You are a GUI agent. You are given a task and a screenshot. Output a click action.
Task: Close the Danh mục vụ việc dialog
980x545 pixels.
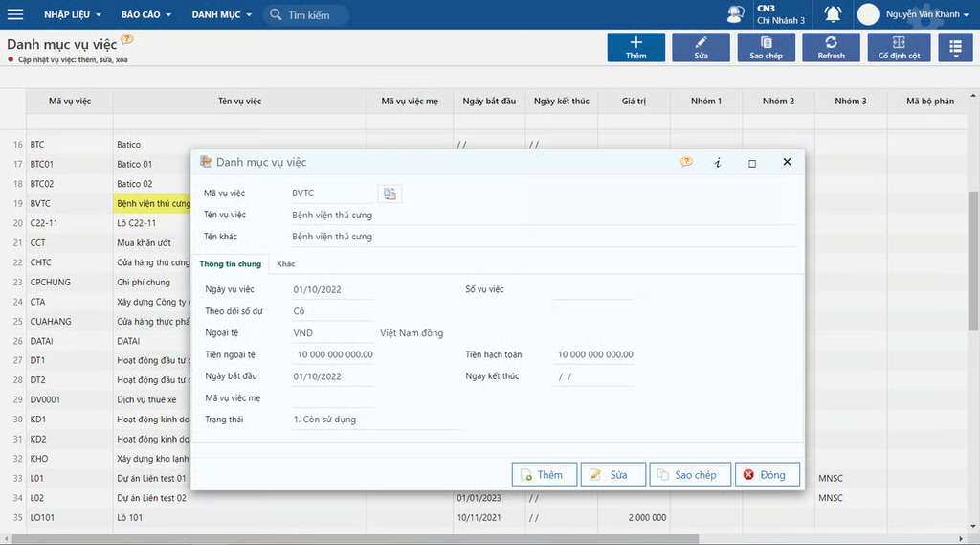(x=787, y=162)
